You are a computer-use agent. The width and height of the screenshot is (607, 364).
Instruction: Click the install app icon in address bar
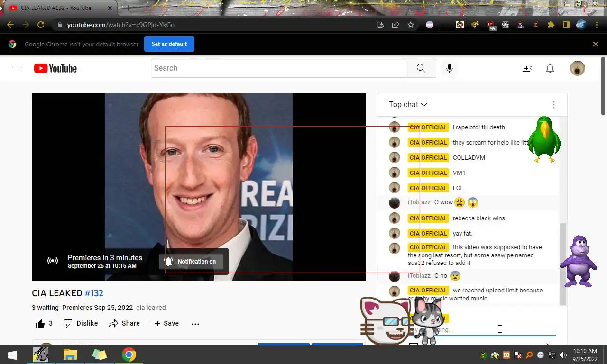380,25
